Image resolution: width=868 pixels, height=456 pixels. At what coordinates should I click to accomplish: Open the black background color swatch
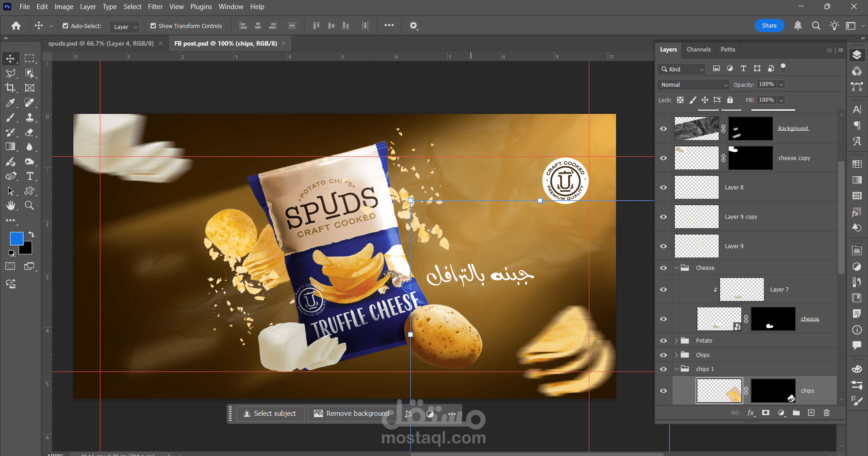click(27, 249)
